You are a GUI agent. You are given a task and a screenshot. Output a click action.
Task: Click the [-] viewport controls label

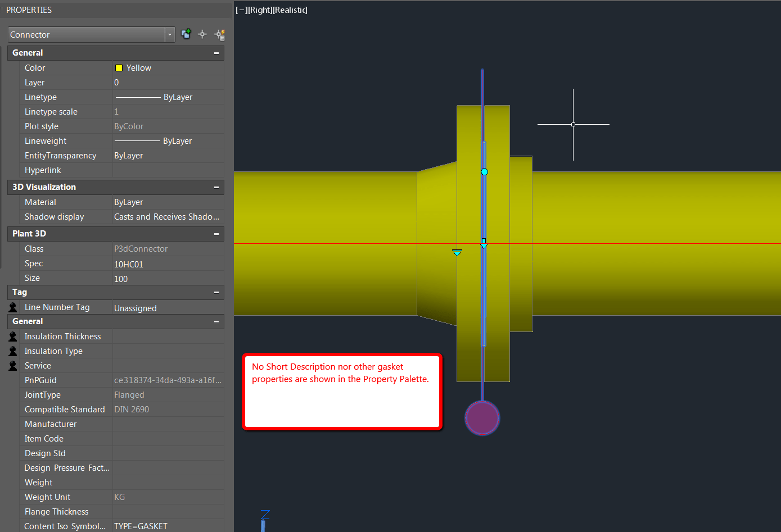(x=241, y=10)
